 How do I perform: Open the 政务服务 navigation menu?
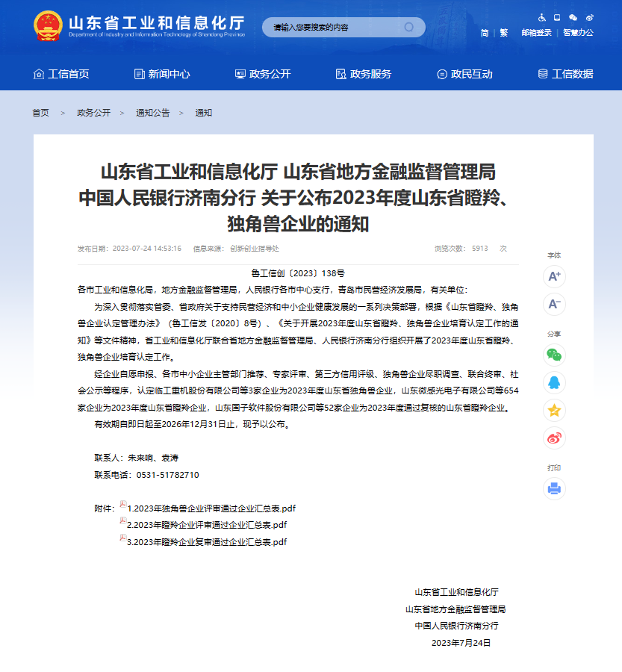pyautogui.click(x=365, y=74)
